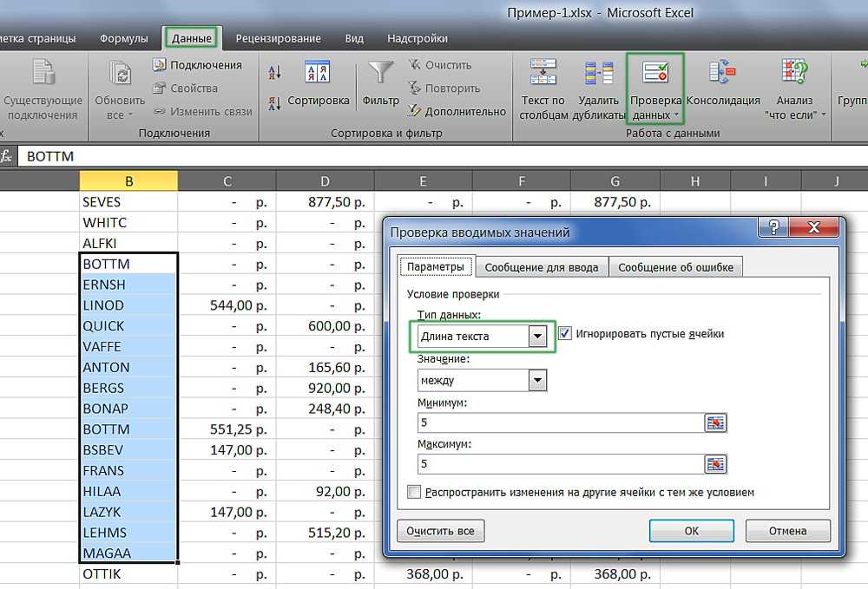Image resolution: width=868 pixels, height=589 pixels.
Task: Click the Data Validation (Проверка данных) icon
Action: (656, 75)
